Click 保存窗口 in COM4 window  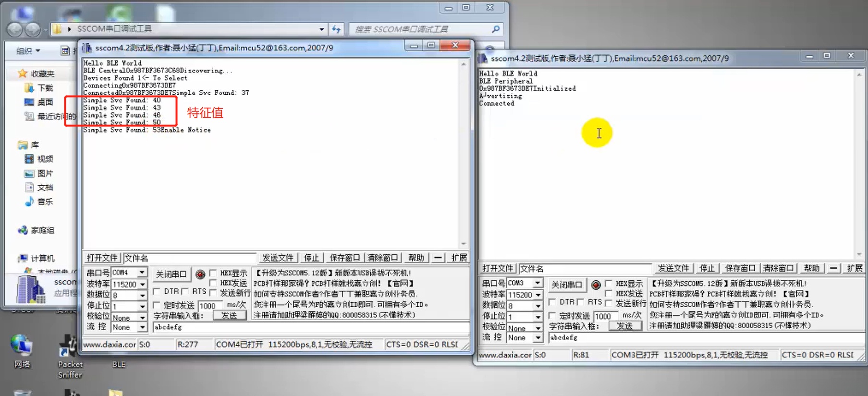click(x=344, y=258)
